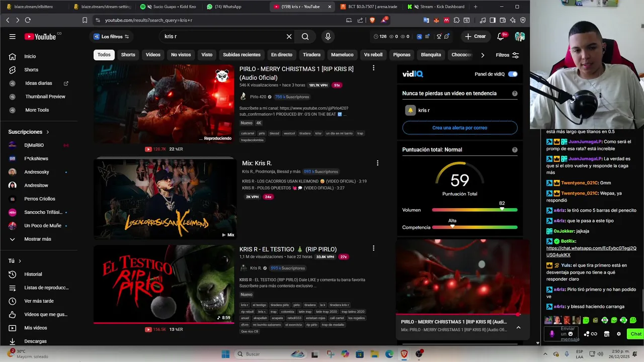Open more options for EL TESTIGO video
Screen dimensions: 644x362
(373, 248)
